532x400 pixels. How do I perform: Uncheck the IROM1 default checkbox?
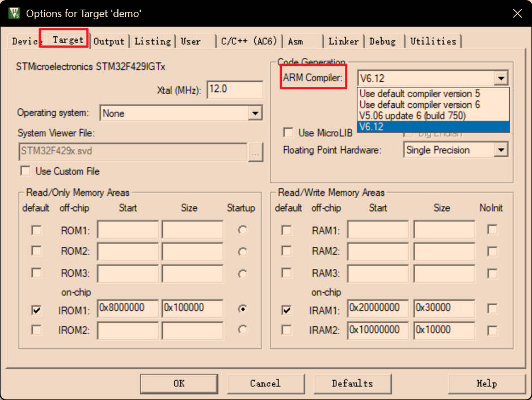36,310
